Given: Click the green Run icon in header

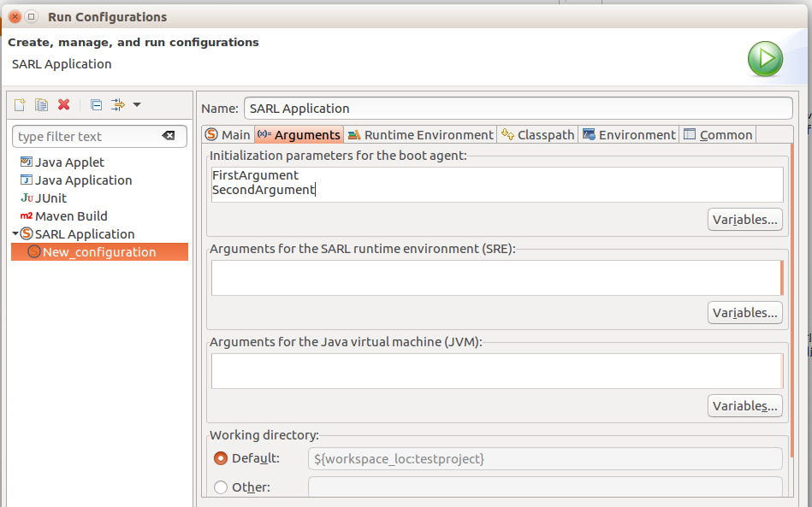Looking at the screenshot, I should [765, 59].
